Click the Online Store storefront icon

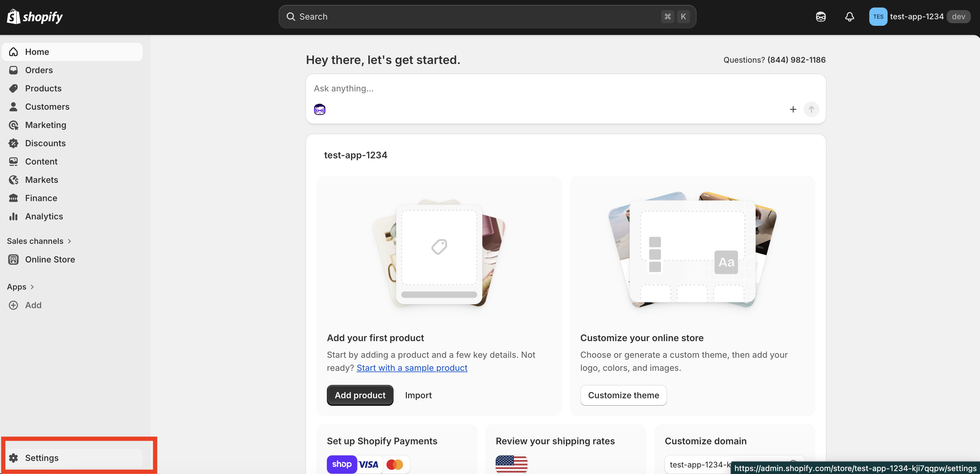point(14,260)
